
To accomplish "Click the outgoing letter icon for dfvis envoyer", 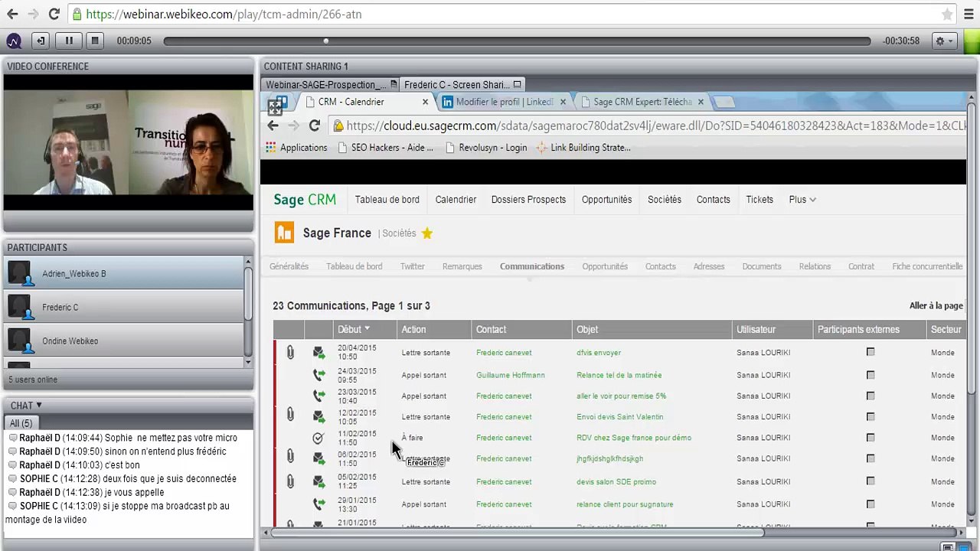I will coord(318,353).
